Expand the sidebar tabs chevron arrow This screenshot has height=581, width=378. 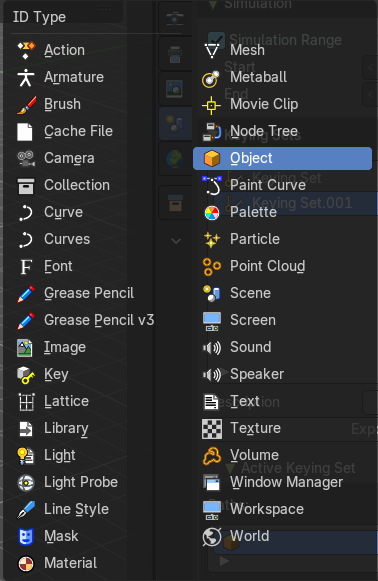point(176,241)
